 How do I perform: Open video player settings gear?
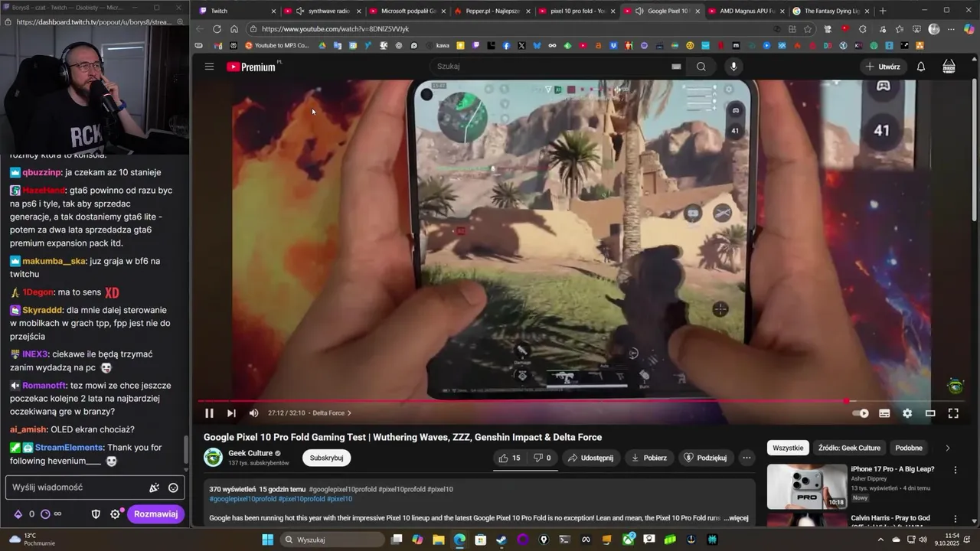point(907,413)
